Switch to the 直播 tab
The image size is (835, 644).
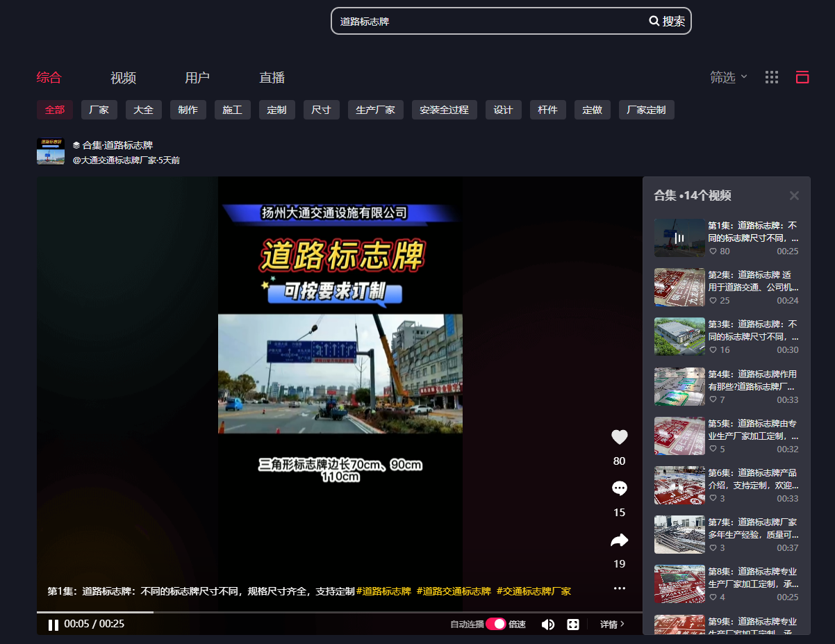click(272, 78)
